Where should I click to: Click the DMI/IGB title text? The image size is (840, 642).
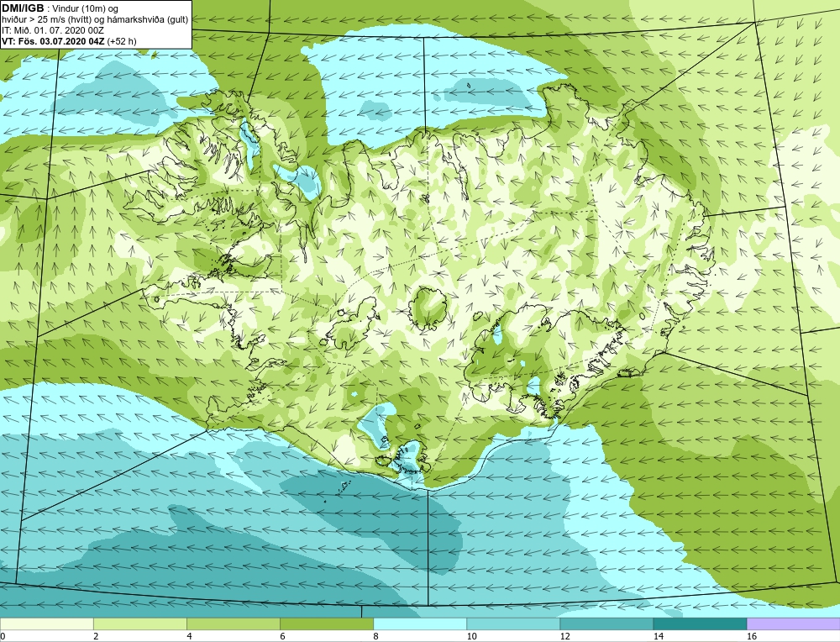(23, 8)
